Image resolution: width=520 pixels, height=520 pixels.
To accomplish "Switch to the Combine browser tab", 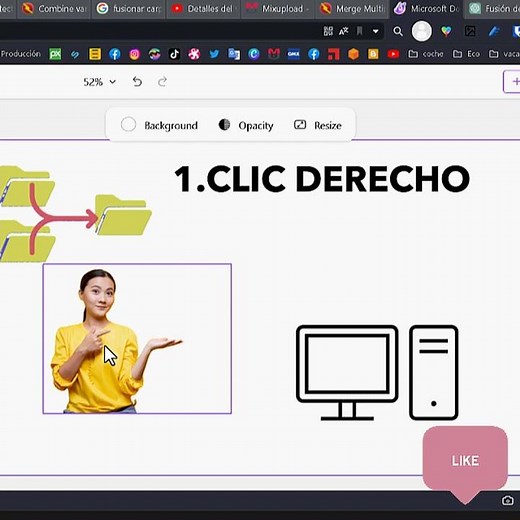I will [x=54, y=9].
